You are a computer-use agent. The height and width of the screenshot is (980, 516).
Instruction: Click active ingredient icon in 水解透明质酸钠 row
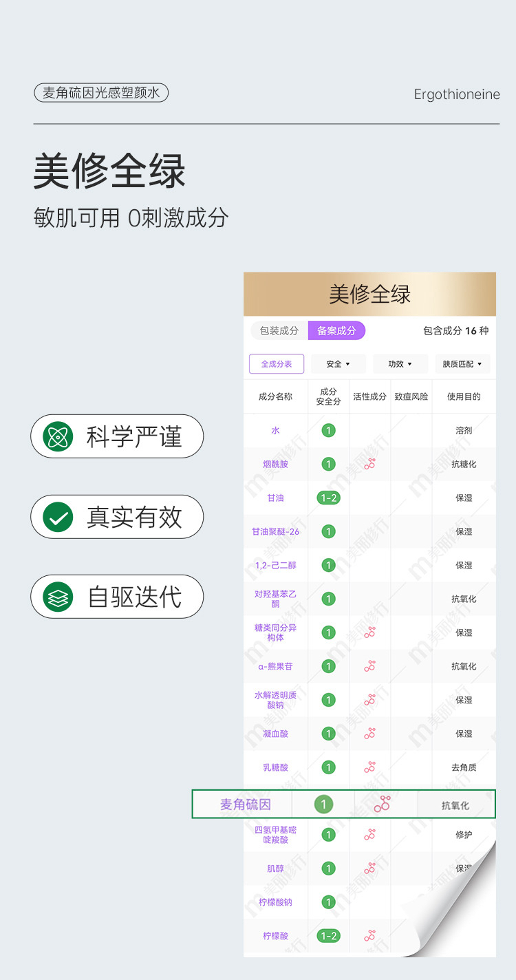tap(369, 700)
